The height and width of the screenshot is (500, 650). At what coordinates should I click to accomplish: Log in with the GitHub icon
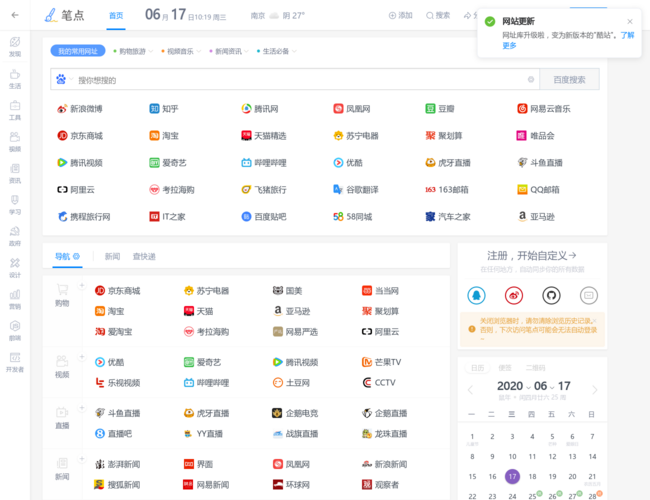tap(551, 296)
